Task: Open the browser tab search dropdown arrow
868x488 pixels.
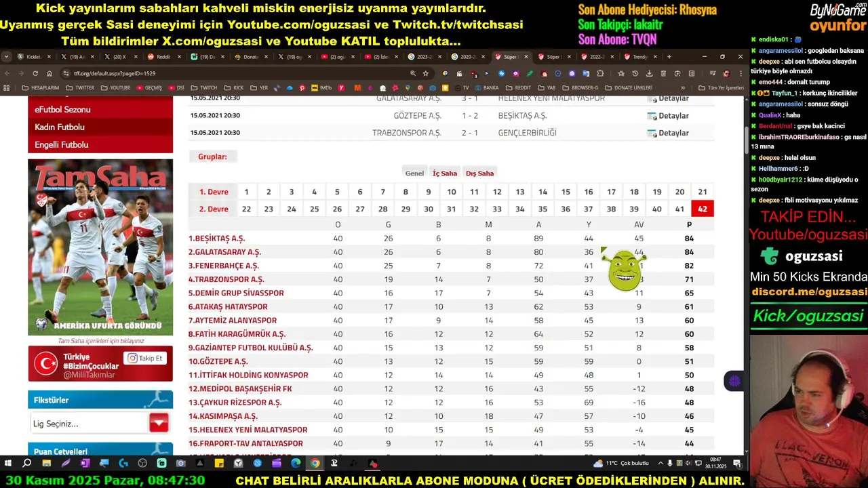Action: point(6,57)
